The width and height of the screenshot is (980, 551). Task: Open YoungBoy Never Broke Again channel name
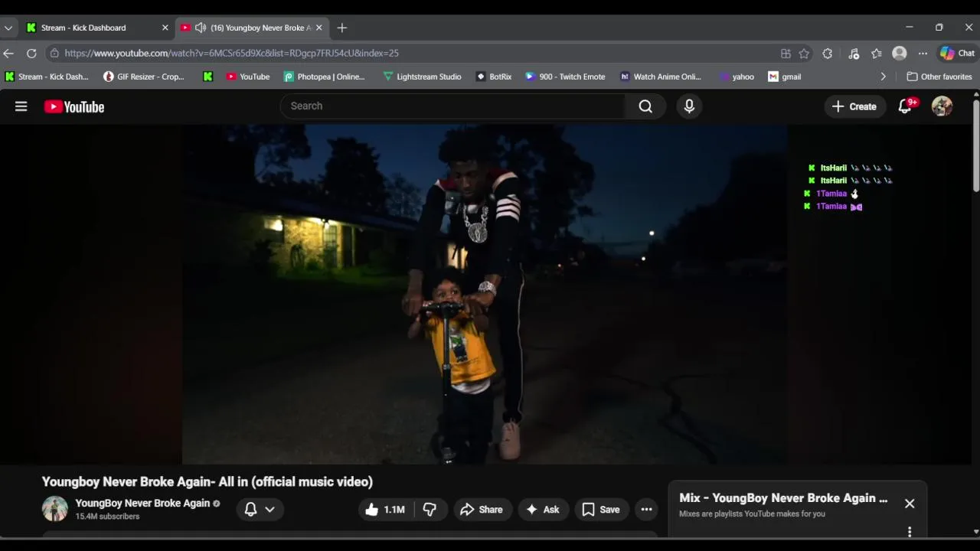[x=142, y=504]
